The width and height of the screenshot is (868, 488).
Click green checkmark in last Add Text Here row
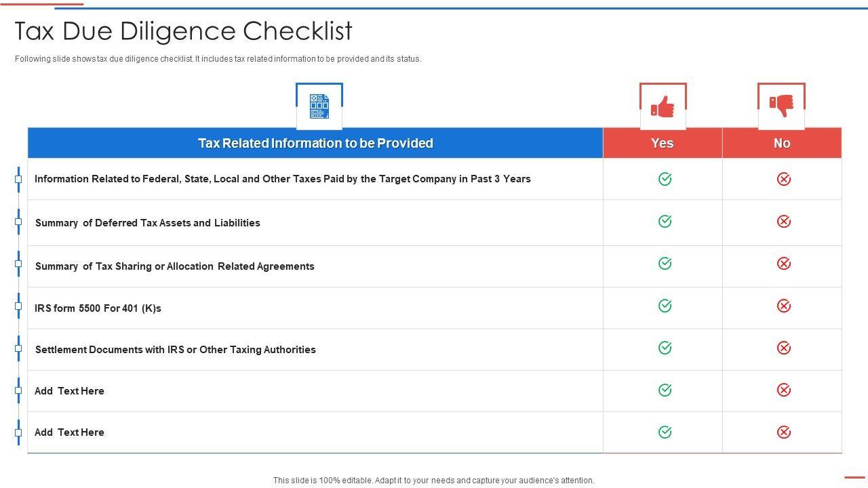coord(665,432)
